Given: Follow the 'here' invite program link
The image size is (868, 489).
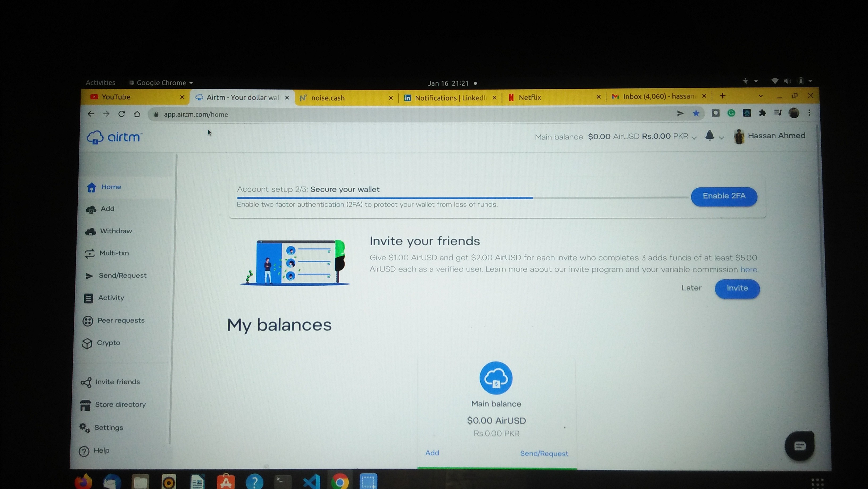Looking at the screenshot, I should coord(748,269).
